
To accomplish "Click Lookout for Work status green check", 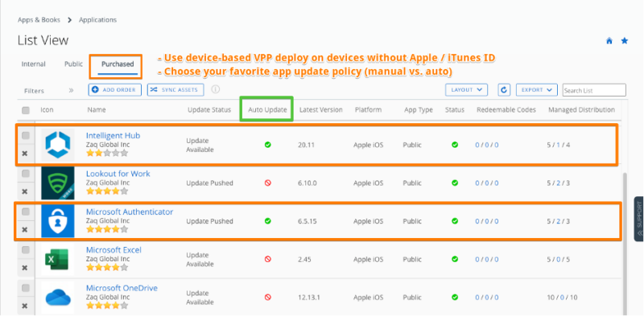I will point(455,183).
